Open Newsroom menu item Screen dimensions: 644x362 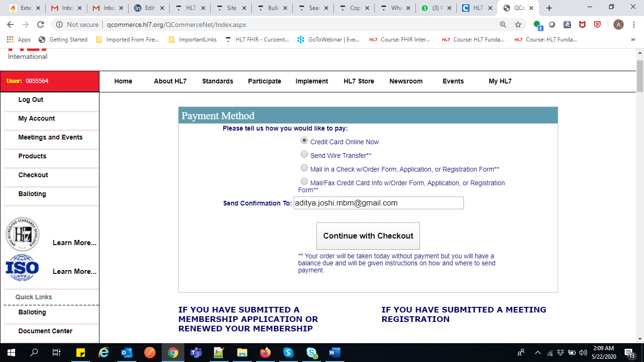(406, 81)
